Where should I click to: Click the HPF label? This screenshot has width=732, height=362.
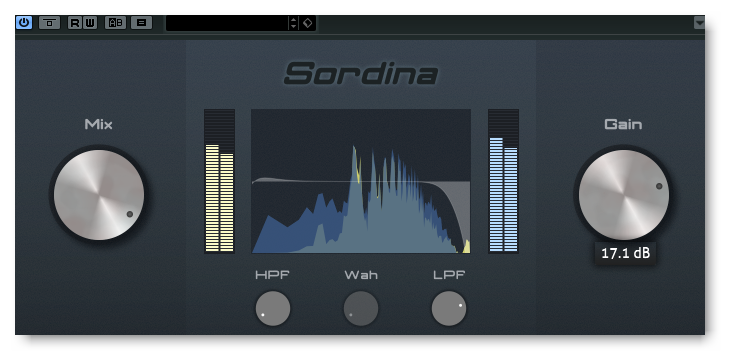pyautogui.click(x=273, y=275)
